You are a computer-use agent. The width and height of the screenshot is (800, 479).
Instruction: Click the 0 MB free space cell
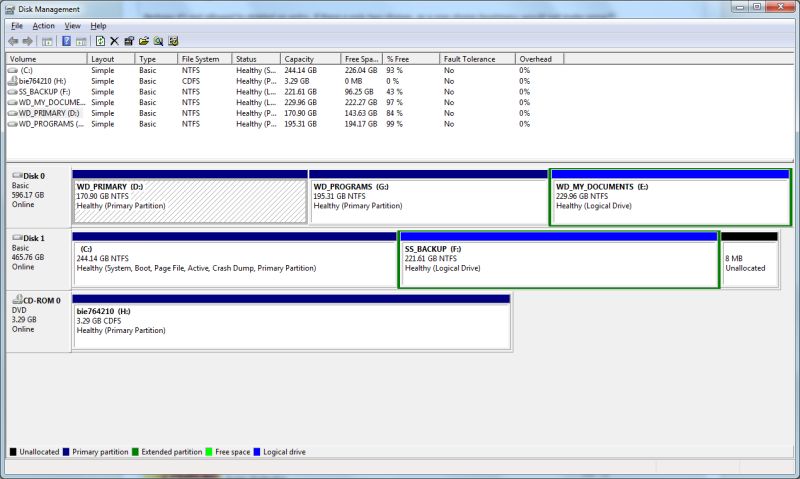click(x=354, y=81)
